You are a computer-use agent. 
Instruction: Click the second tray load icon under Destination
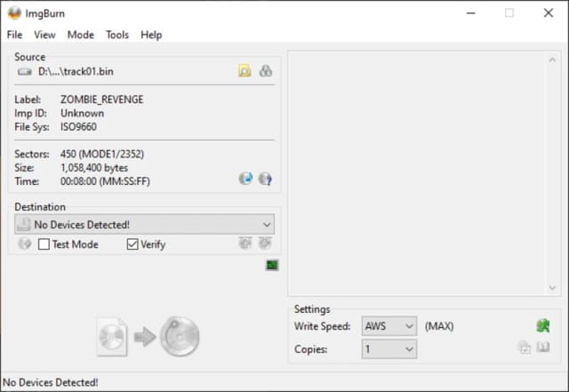tap(265, 243)
